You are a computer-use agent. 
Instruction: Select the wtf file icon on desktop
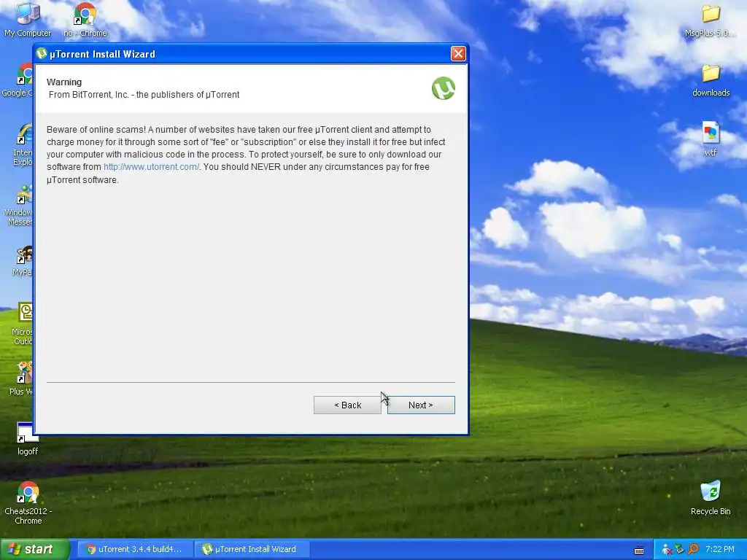click(711, 139)
